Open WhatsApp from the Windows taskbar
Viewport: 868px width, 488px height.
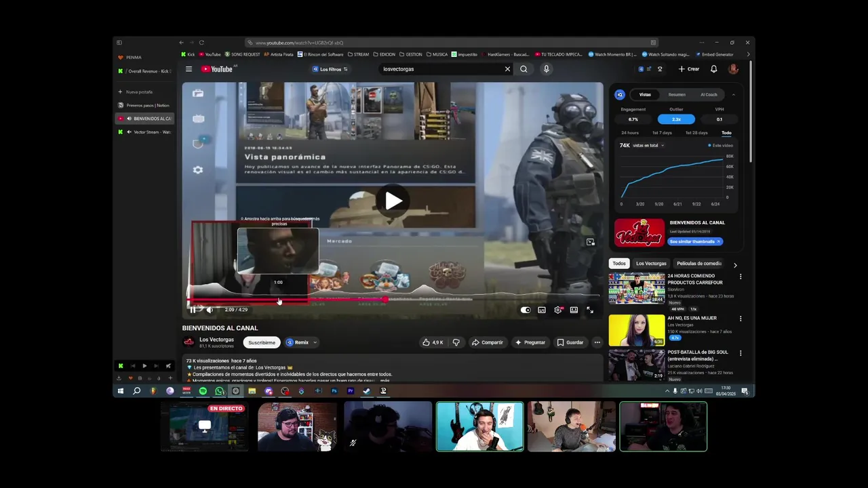(220, 391)
